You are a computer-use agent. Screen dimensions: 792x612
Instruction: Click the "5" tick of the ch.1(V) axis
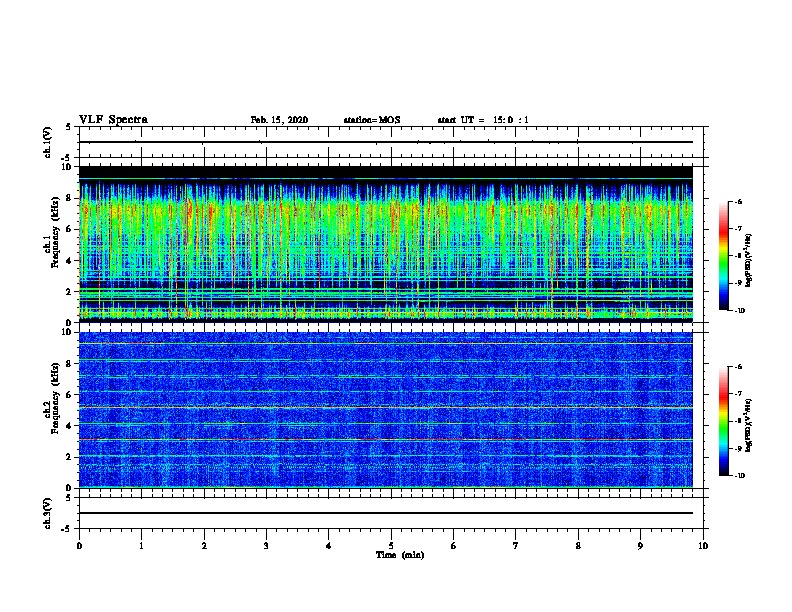[x=69, y=127]
